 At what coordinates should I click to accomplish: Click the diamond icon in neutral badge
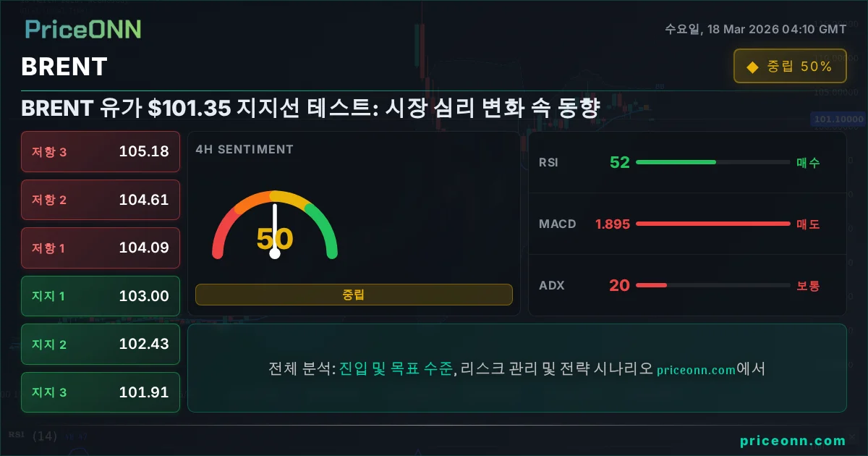(752, 67)
